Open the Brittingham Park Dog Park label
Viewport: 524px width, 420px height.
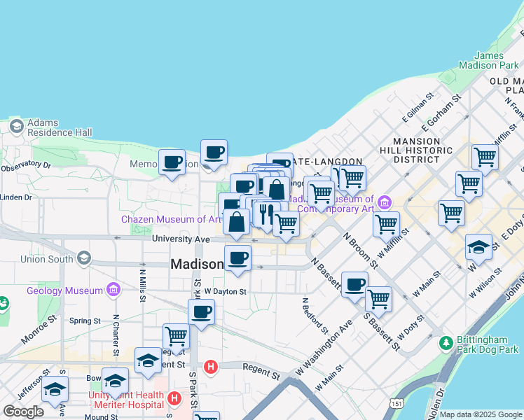[488, 344]
